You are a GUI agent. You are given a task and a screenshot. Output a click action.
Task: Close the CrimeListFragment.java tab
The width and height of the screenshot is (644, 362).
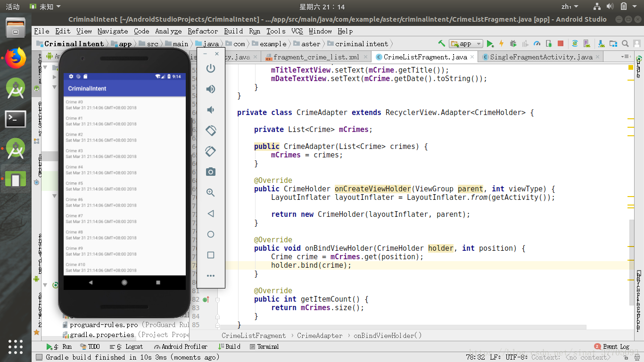[472, 57]
